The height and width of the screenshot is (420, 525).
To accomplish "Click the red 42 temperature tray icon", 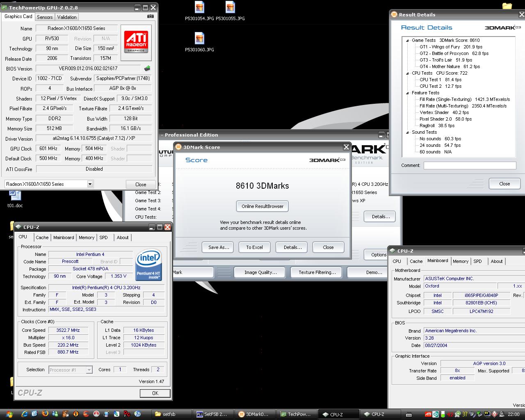I will point(450,414).
